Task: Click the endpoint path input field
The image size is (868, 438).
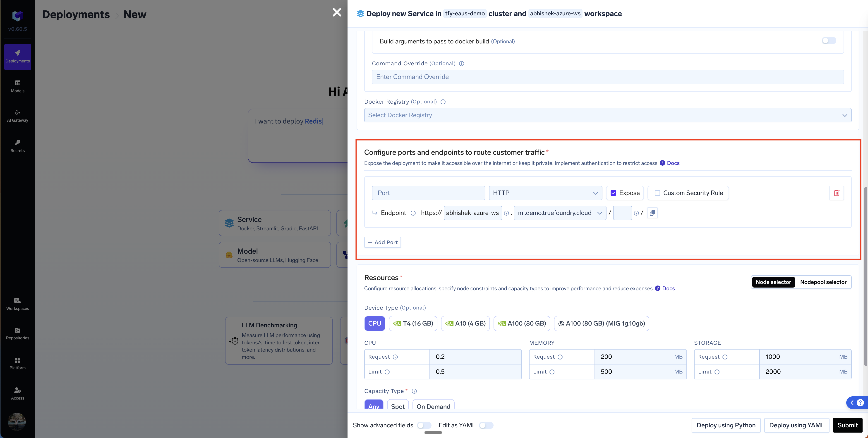Action: click(x=622, y=213)
